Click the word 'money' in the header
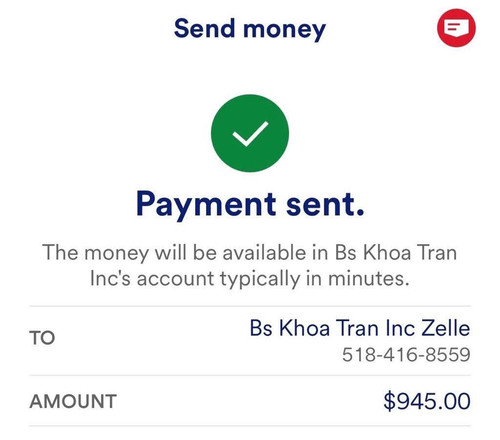The width and height of the screenshot is (500, 440). tap(284, 31)
